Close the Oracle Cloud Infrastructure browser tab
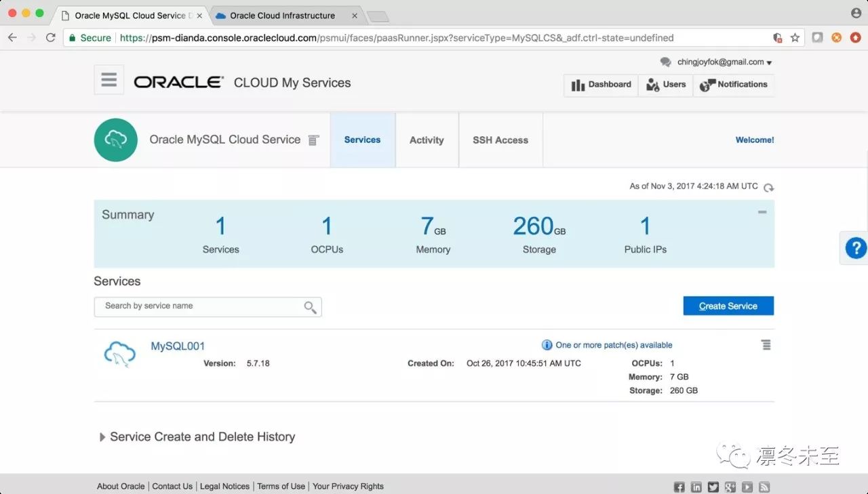Screen dimensions: 868x494 point(355,16)
